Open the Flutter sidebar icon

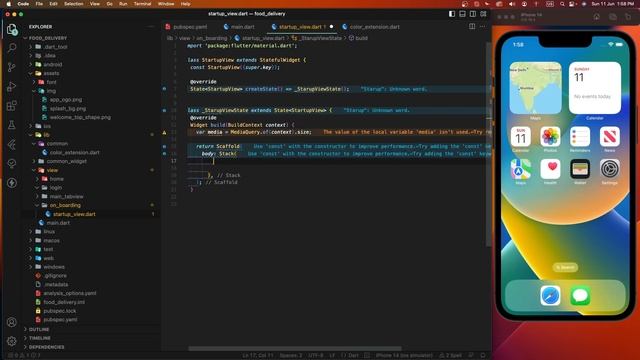pyautogui.click(x=11, y=144)
